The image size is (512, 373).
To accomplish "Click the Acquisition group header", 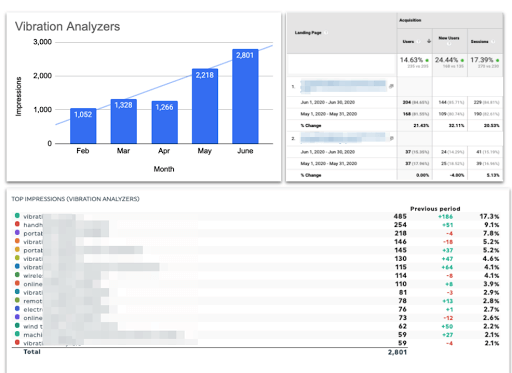I will 410,20.
